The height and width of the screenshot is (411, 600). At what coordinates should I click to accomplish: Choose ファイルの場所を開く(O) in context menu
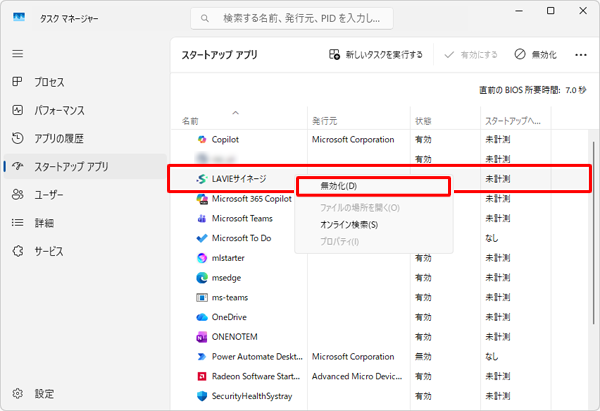tap(360, 208)
